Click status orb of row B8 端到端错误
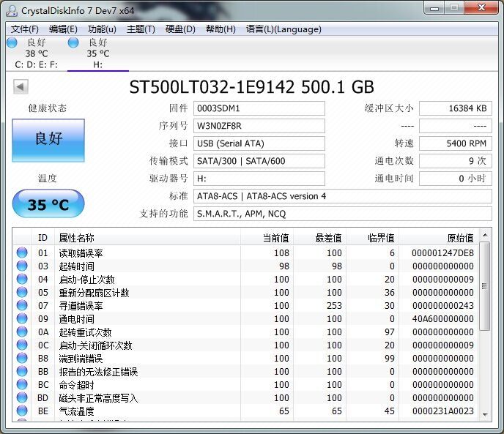This screenshot has height=434, width=504. 22,358
